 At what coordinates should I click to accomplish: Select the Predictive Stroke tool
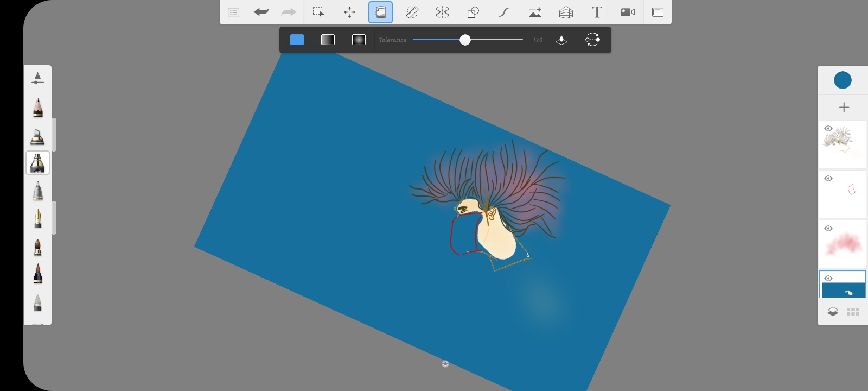click(x=504, y=12)
